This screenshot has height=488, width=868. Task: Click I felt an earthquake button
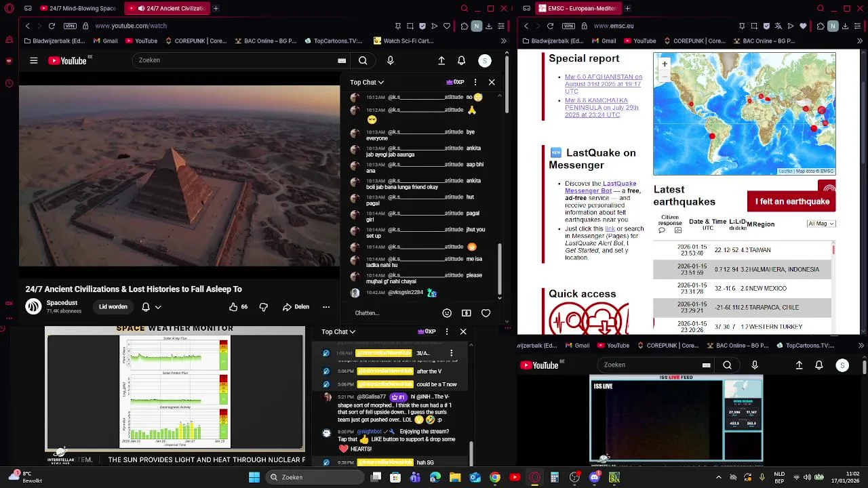(792, 201)
